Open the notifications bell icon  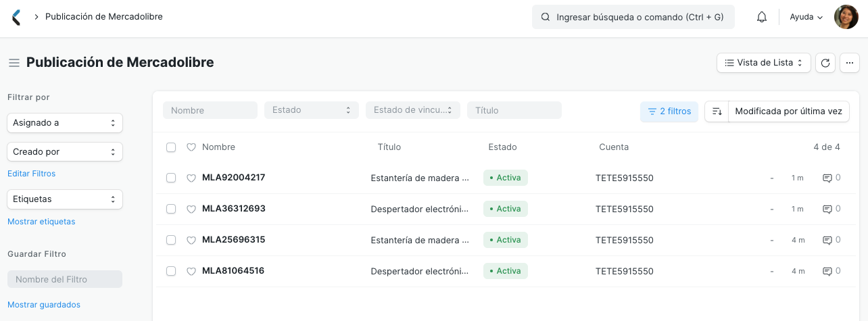click(x=762, y=17)
